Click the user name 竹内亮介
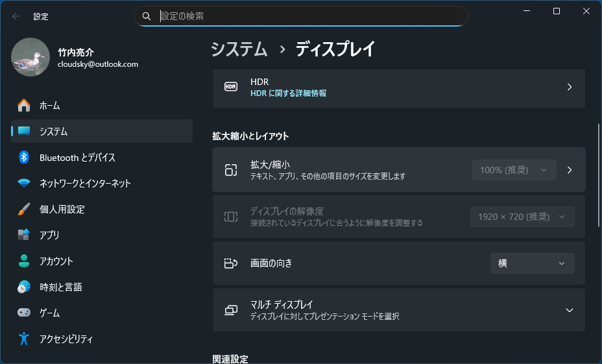The image size is (602, 364). coord(76,52)
